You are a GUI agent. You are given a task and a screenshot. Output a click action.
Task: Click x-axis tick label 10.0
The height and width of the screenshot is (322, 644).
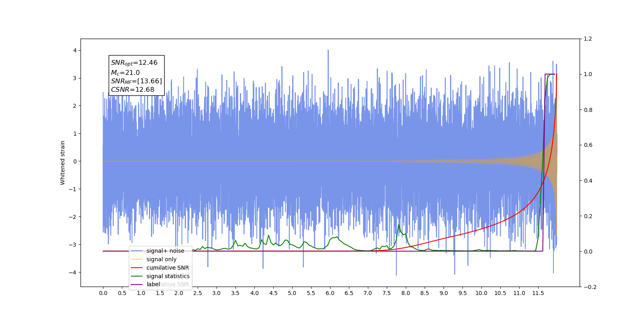point(481,293)
